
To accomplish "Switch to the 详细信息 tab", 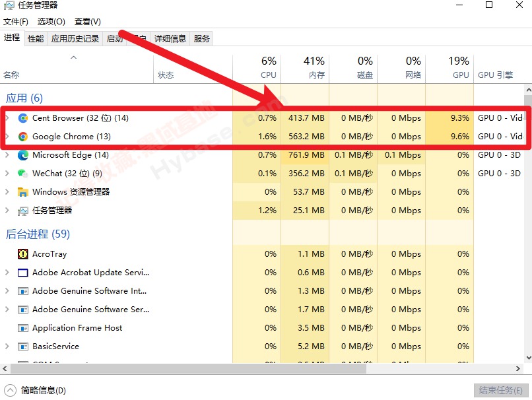I will pyautogui.click(x=170, y=39).
